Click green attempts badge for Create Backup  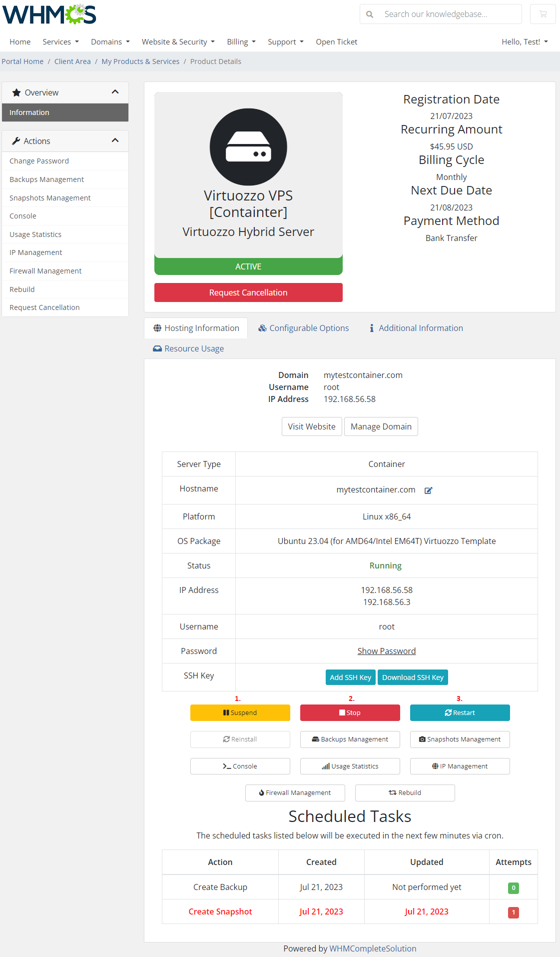(514, 888)
